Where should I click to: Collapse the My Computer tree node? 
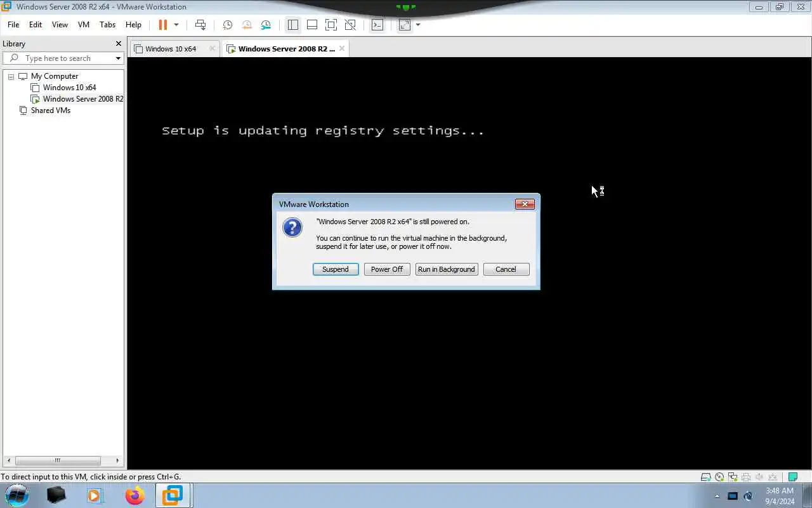coord(11,76)
